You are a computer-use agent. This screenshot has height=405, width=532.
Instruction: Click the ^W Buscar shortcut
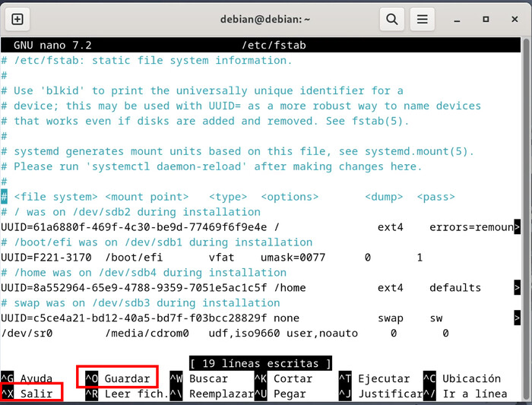(x=199, y=378)
